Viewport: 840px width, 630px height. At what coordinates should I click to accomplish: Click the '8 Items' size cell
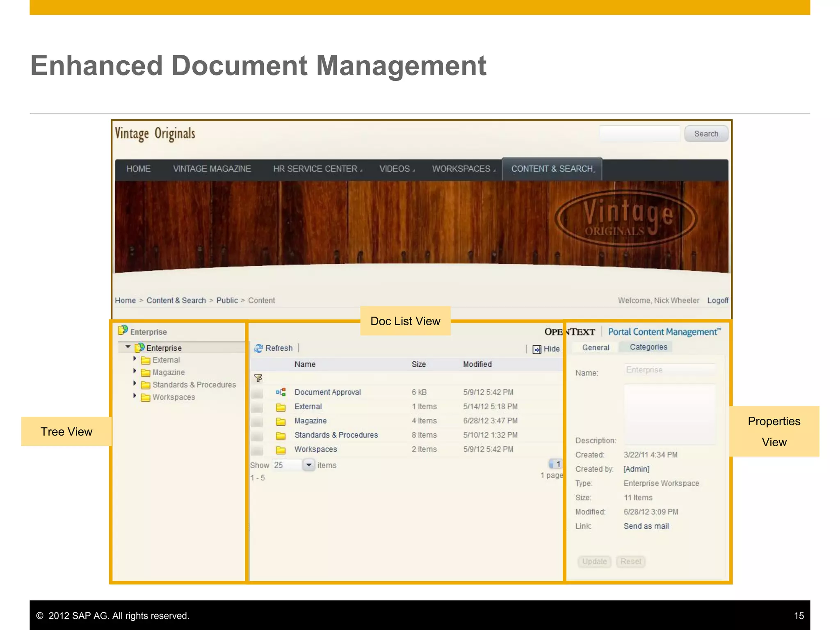pos(424,435)
